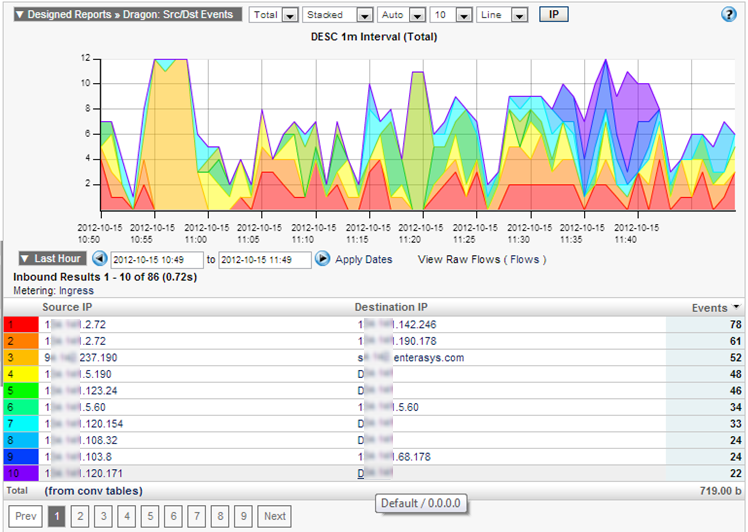Click the end date input field

pos(264,259)
